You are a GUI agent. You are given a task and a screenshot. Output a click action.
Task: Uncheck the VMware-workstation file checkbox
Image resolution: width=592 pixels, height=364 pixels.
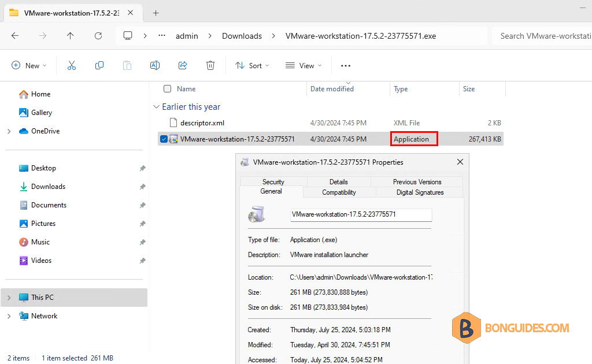point(164,139)
